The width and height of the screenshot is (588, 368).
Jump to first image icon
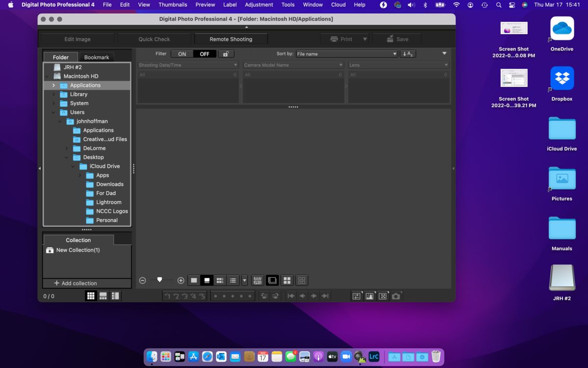click(x=291, y=296)
